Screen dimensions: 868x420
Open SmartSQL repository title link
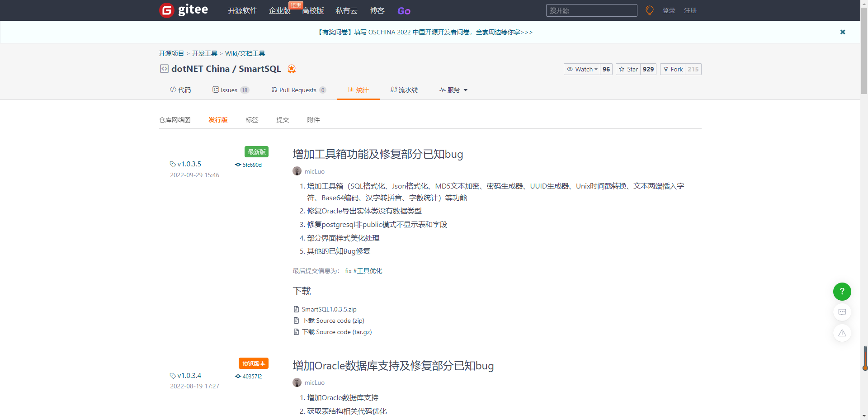[260, 69]
